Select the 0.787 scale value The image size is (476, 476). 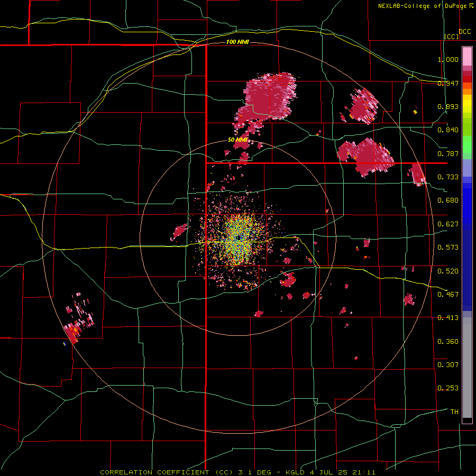[x=448, y=153]
